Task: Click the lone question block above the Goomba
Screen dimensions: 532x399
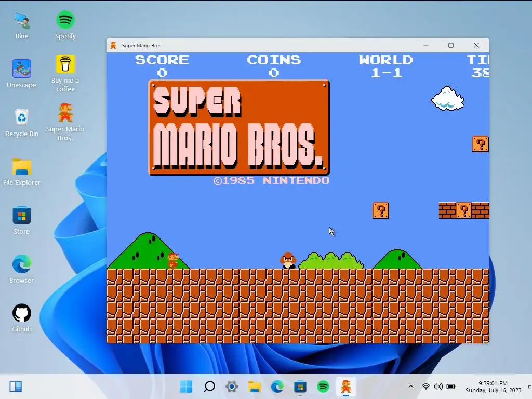Action: (381, 210)
